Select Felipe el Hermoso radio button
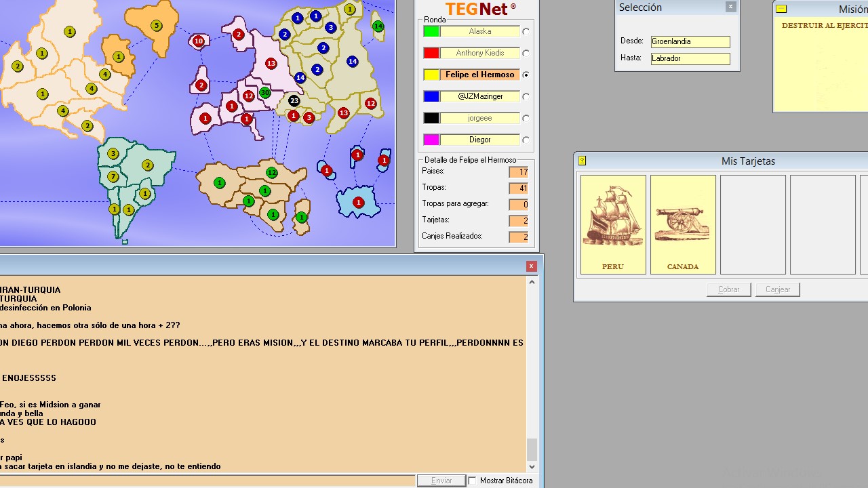Viewport: 868px width, 488px height. pyautogui.click(x=526, y=75)
